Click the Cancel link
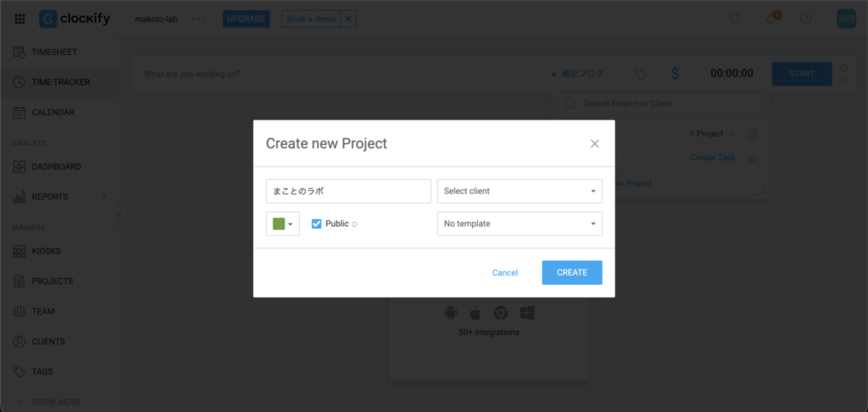Image resolution: width=868 pixels, height=412 pixels. point(504,272)
